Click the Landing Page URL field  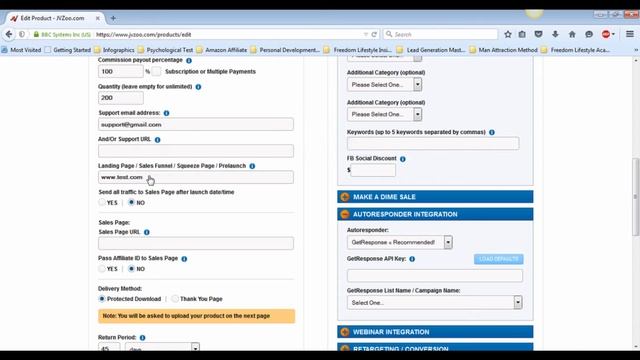pos(196,177)
